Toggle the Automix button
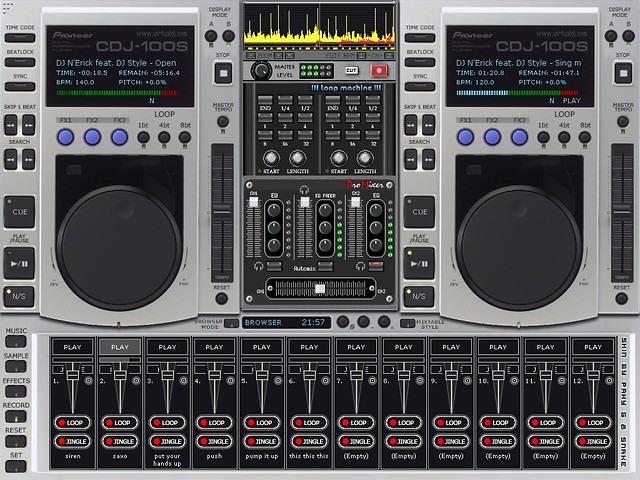640x480 pixels. [325, 267]
